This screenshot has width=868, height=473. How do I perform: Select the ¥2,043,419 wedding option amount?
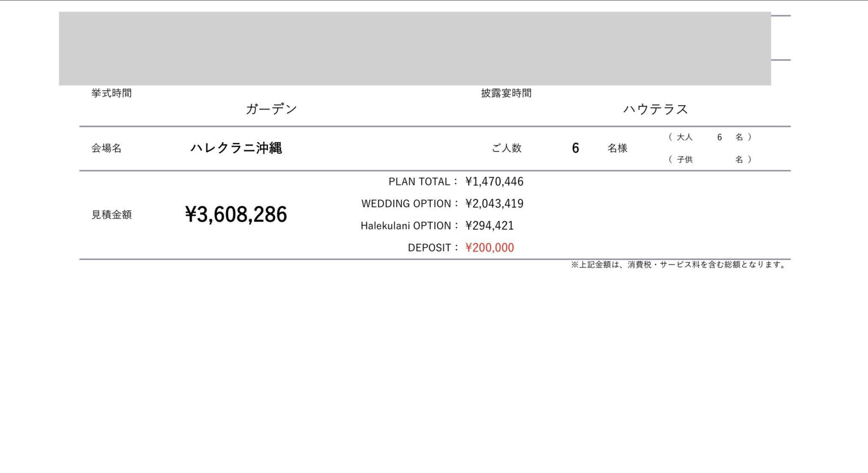[x=494, y=204]
